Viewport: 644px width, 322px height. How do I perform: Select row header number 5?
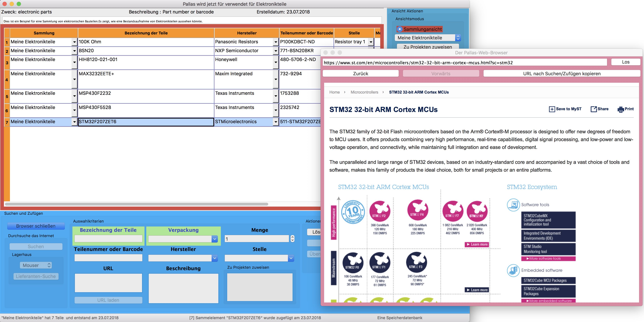7,96
